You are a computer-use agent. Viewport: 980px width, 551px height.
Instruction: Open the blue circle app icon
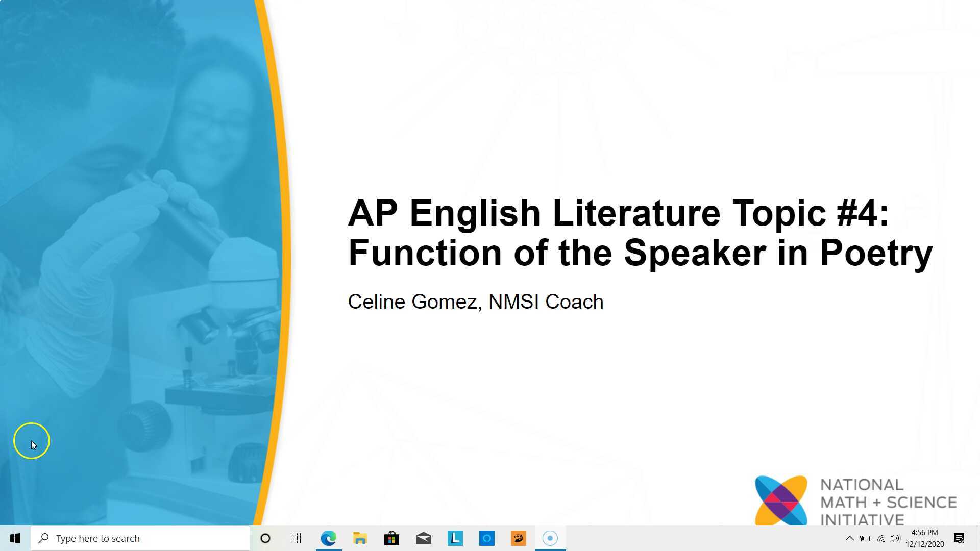coord(486,538)
